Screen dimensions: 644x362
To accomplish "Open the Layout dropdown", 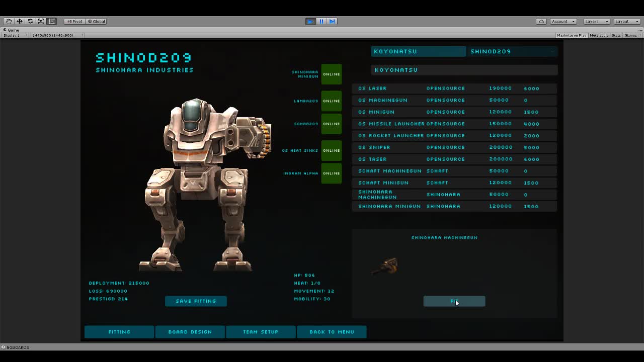I will click(x=626, y=21).
